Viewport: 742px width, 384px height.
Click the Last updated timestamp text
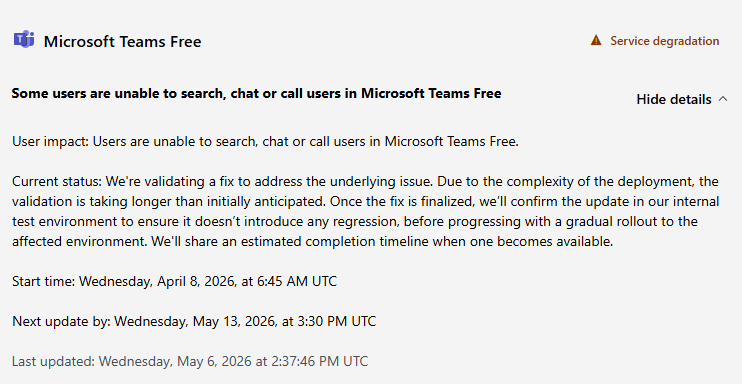190,361
